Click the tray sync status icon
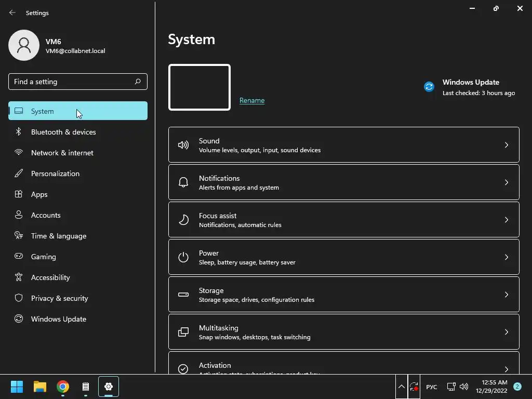The height and width of the screenshot is (399, 532). click(414, 387)
